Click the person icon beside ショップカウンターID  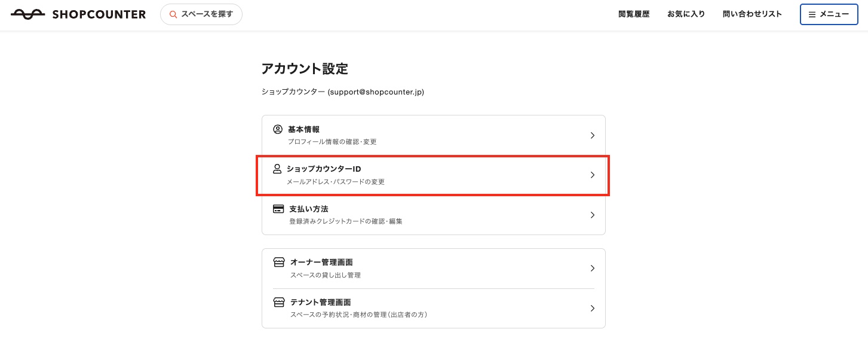(x=277, y=169)
